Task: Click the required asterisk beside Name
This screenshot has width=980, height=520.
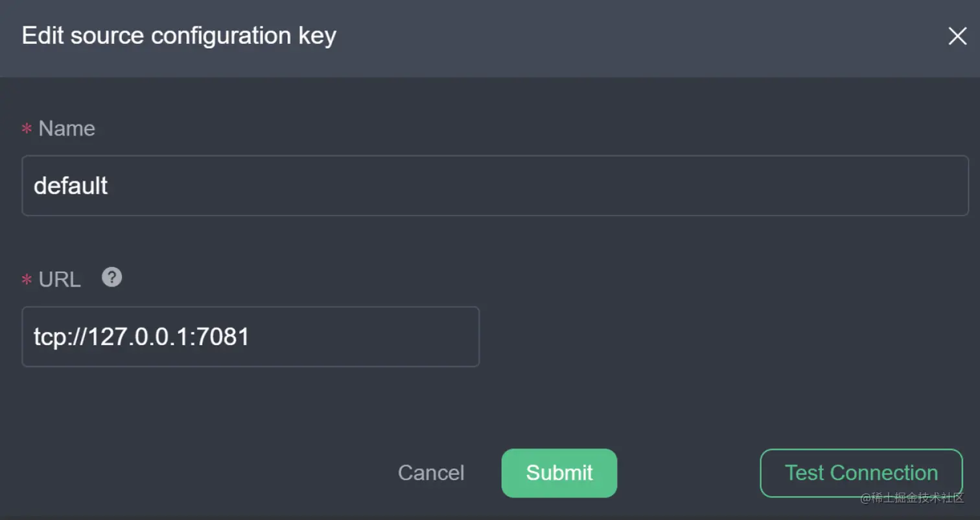Action: [x=26, y=128]
